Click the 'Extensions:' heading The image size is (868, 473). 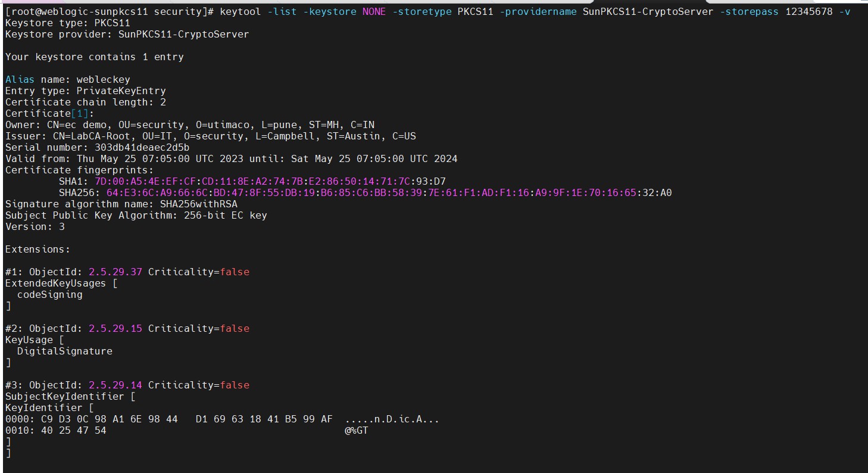tap(38, 250)
